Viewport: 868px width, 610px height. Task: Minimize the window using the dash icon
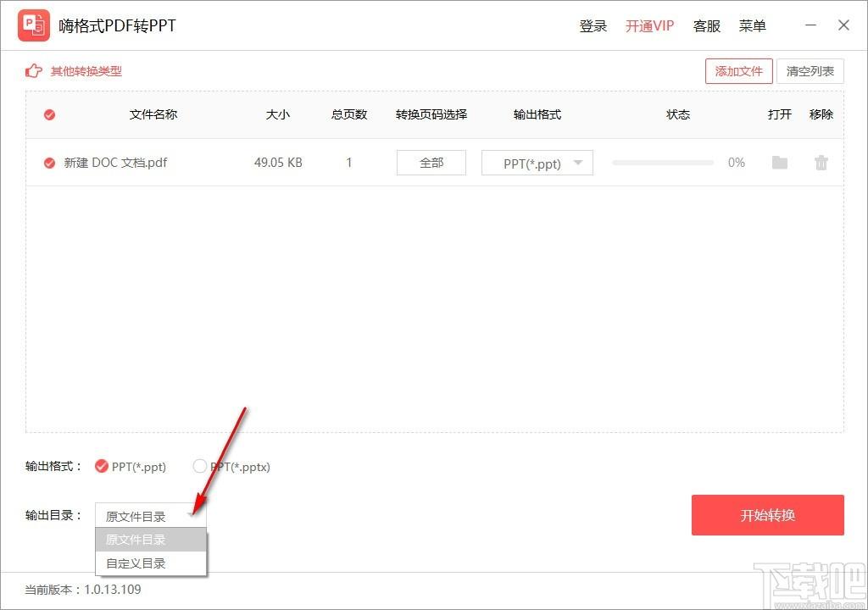(810, 25)
